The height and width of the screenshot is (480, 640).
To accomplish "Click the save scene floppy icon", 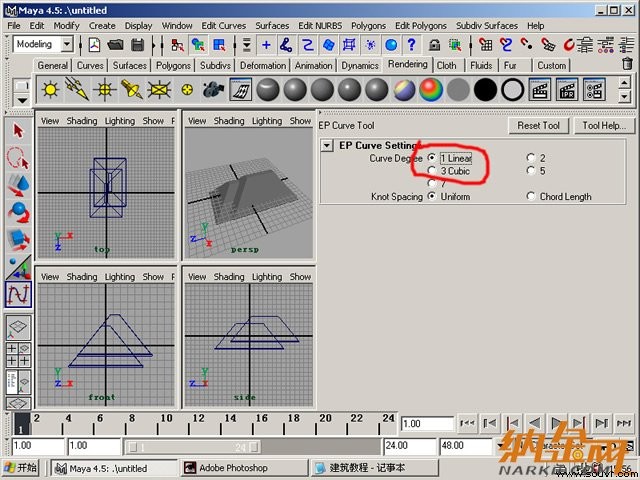I will tap(137, 44).
